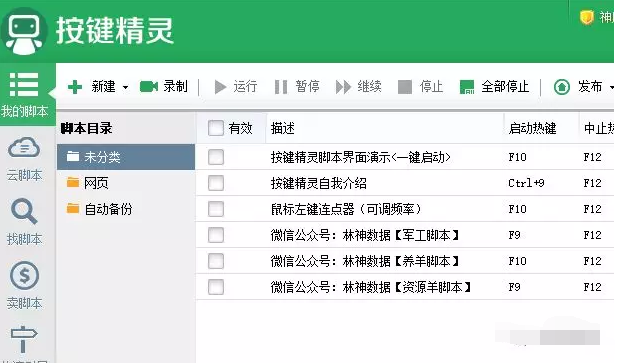Click the 全部停止 toolbar button
Screen dimensions: 620x364
point(494,87)
